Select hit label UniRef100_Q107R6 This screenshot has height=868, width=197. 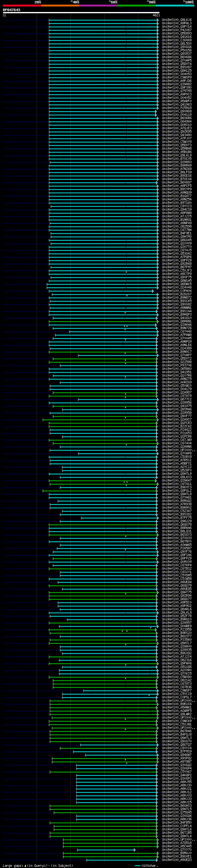coord(177,376)
